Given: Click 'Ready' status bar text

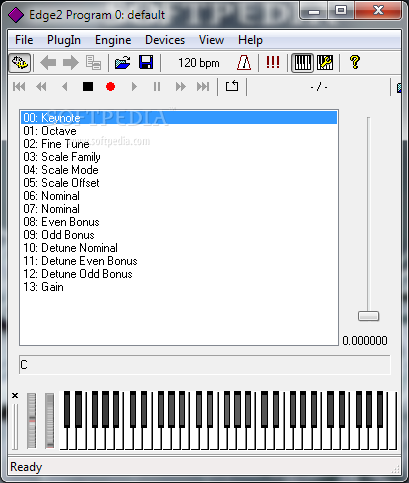Looking at the screenshot, I should click(26, 467).
